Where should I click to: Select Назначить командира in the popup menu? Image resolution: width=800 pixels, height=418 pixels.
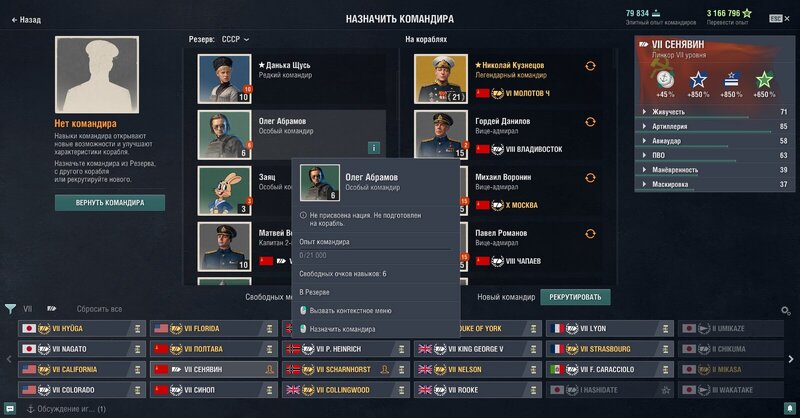[342, 329]
